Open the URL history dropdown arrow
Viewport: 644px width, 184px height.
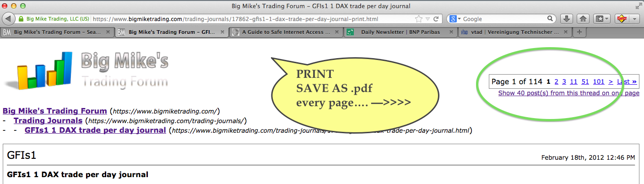pyautogui.click(x=428, y=19)
